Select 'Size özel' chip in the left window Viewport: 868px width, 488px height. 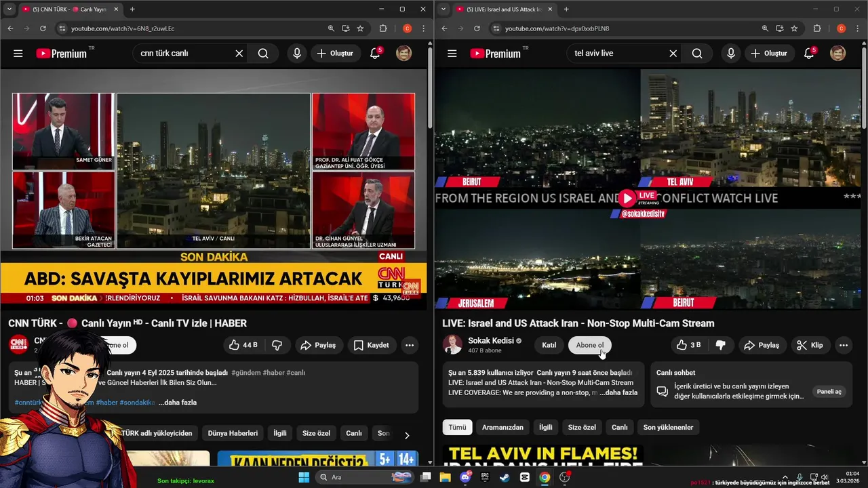pyautogui.click(x=316, y=433)
